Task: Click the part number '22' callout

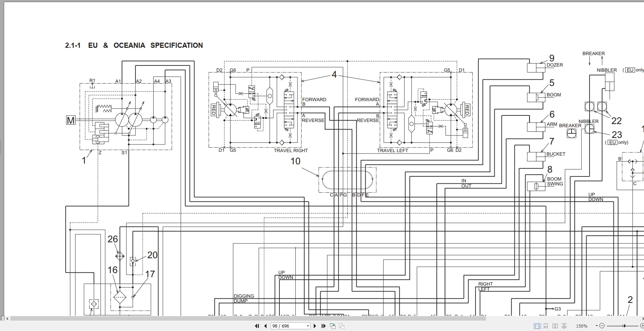Action: click(616, 121)
